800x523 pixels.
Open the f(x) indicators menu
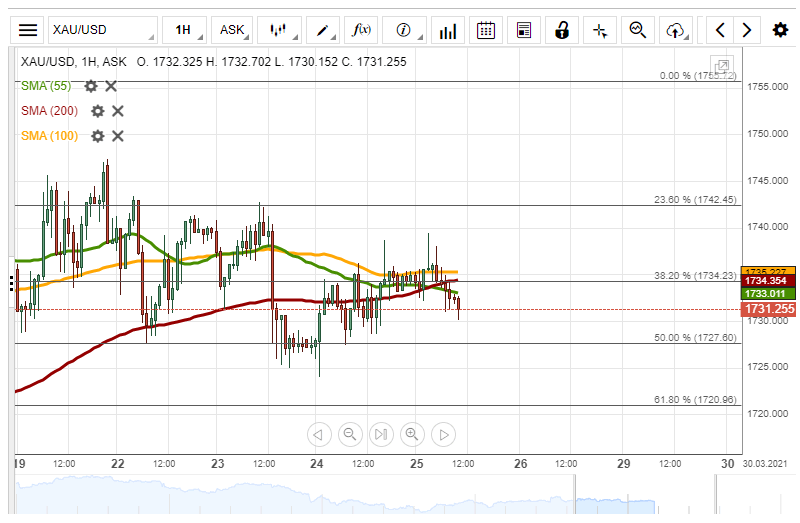[361, 30]
